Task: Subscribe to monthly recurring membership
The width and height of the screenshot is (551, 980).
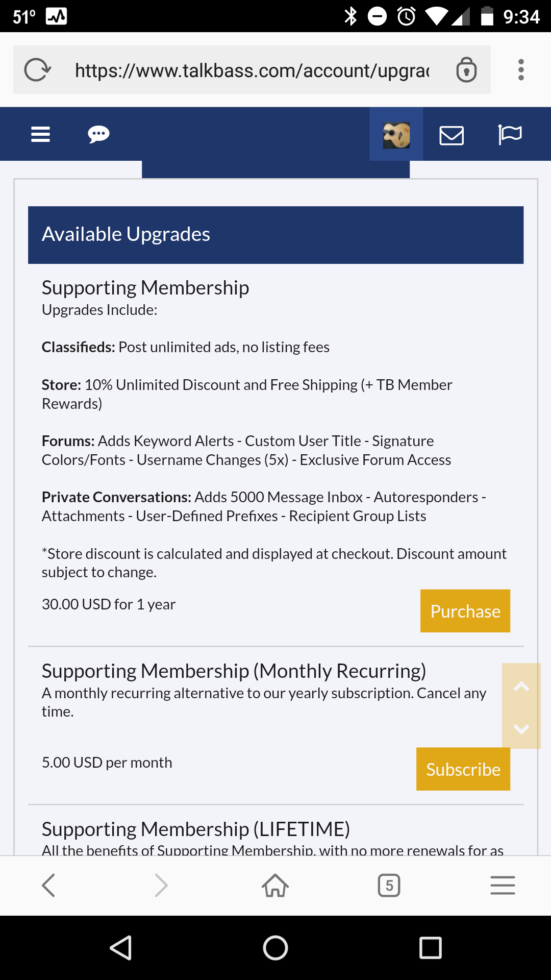Action: (463, 769)
